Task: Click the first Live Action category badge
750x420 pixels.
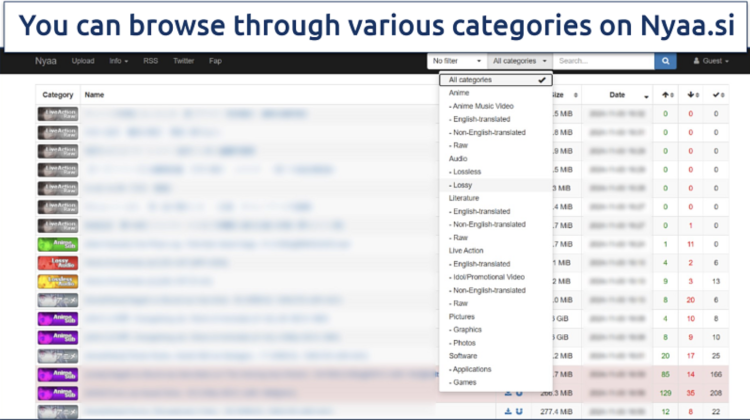Action: click(56, 113)
